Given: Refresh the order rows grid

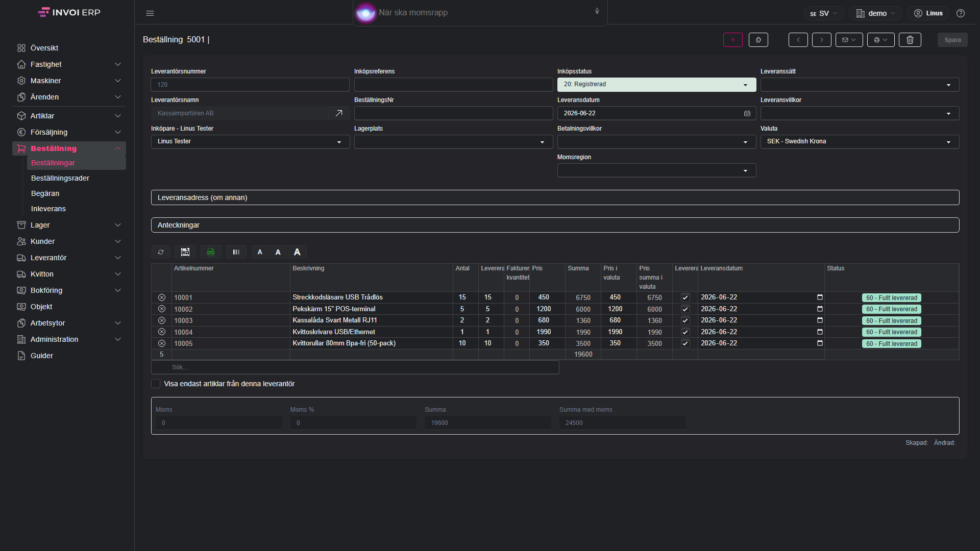Looking at the screenshot, I should 161,252.
